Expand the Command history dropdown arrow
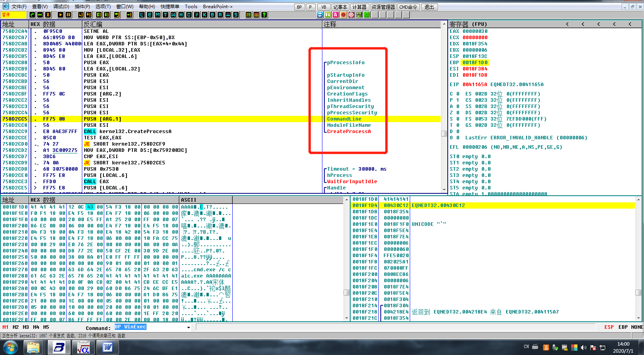The image size is (644, 355). (x=188, y=328)
